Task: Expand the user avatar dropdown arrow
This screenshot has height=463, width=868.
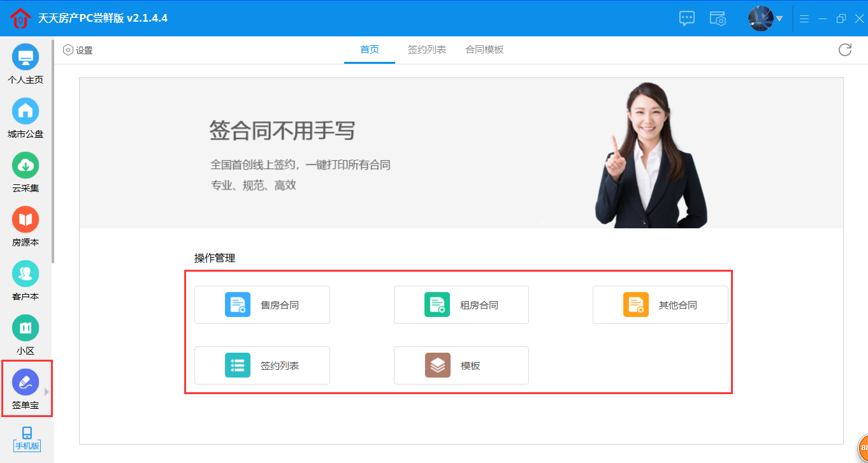Action: point(779,18)
